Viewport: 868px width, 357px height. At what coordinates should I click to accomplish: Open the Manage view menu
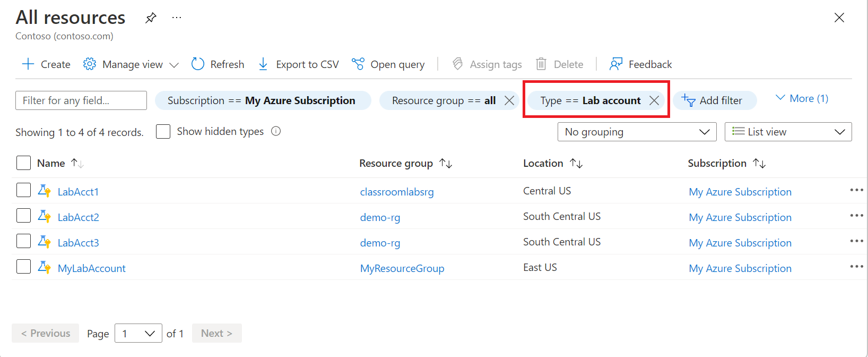(x=131, y=64)
